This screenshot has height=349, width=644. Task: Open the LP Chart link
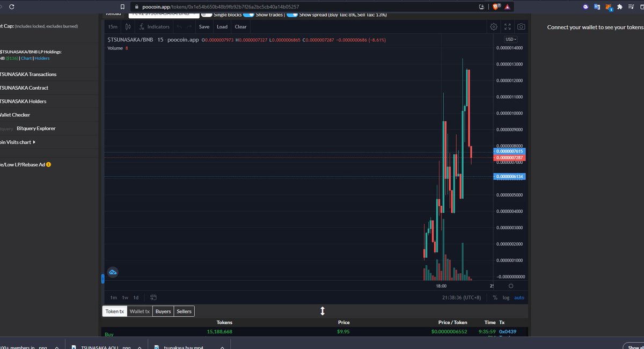[x=26, y=58]
